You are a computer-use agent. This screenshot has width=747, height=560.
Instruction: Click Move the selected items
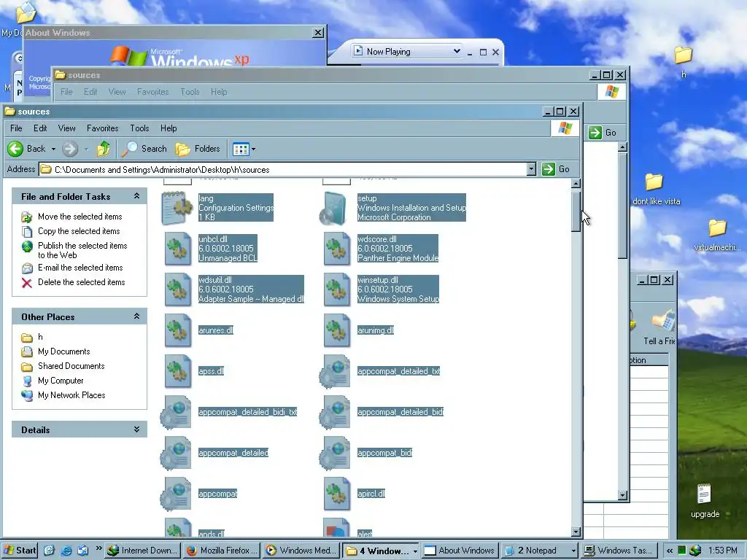coord(80,217)
